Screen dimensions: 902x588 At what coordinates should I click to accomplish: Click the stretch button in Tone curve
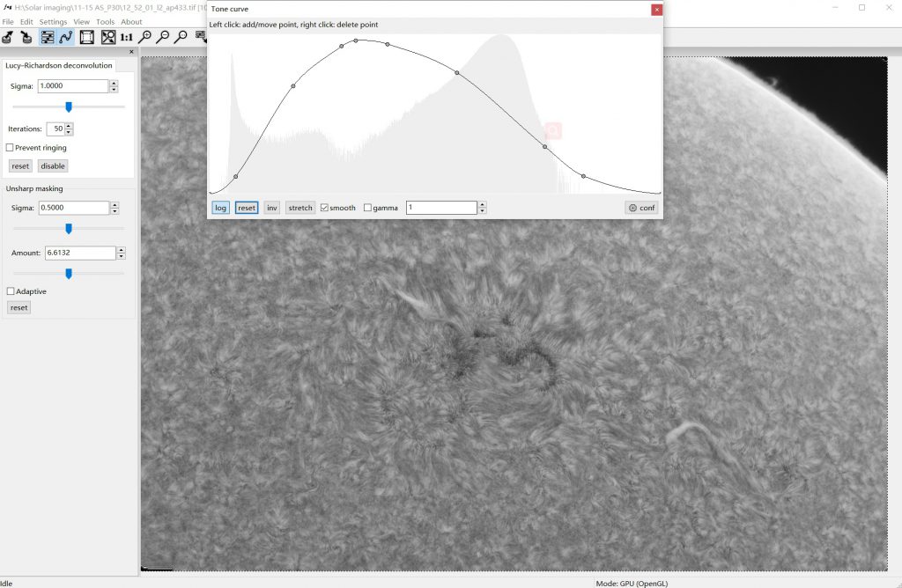point(300,208)
